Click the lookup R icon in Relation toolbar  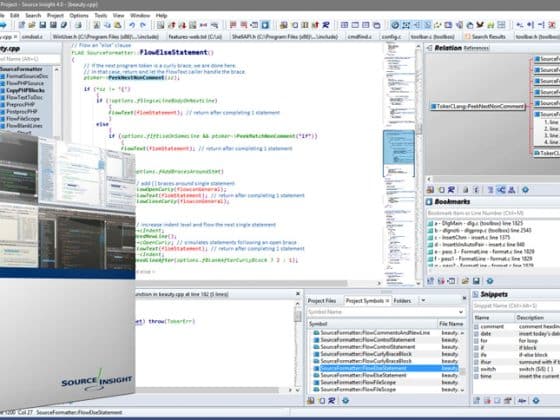451,190
